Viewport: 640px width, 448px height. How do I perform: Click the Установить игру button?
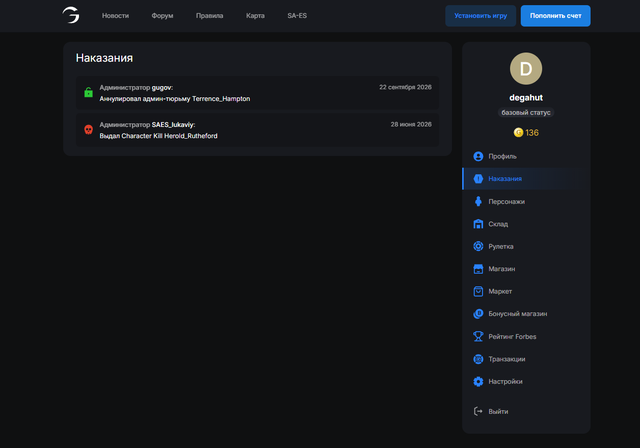[480, 16]
